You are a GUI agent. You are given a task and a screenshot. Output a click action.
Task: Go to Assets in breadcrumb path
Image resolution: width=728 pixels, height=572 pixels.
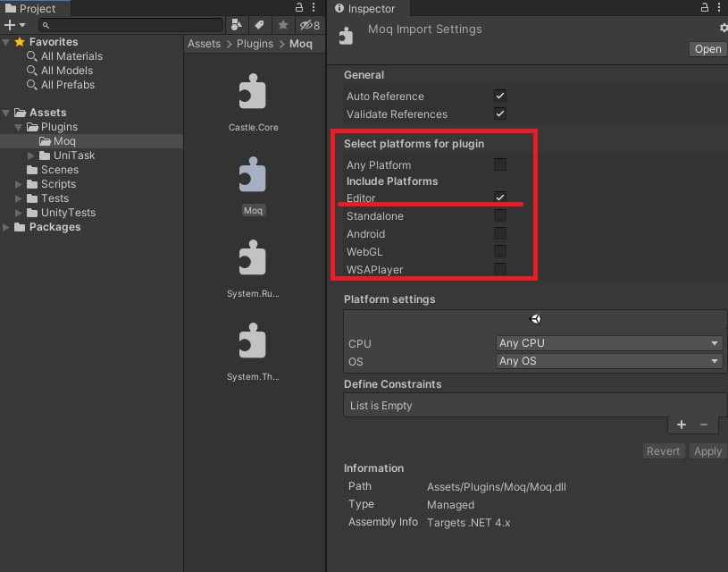[x=204, y=44]
